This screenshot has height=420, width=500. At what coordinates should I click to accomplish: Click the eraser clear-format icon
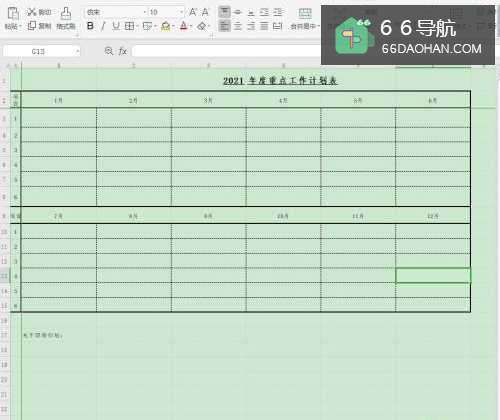[201, 26]
